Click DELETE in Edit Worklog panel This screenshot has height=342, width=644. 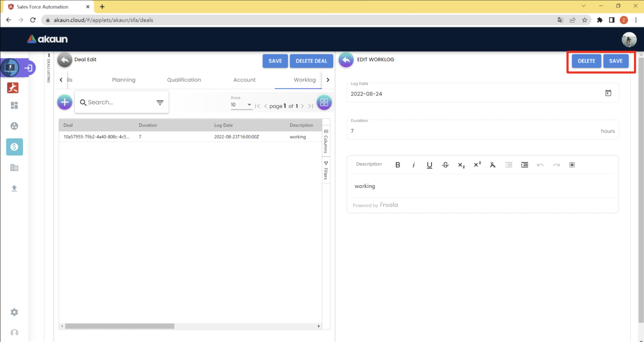[586, 61]
